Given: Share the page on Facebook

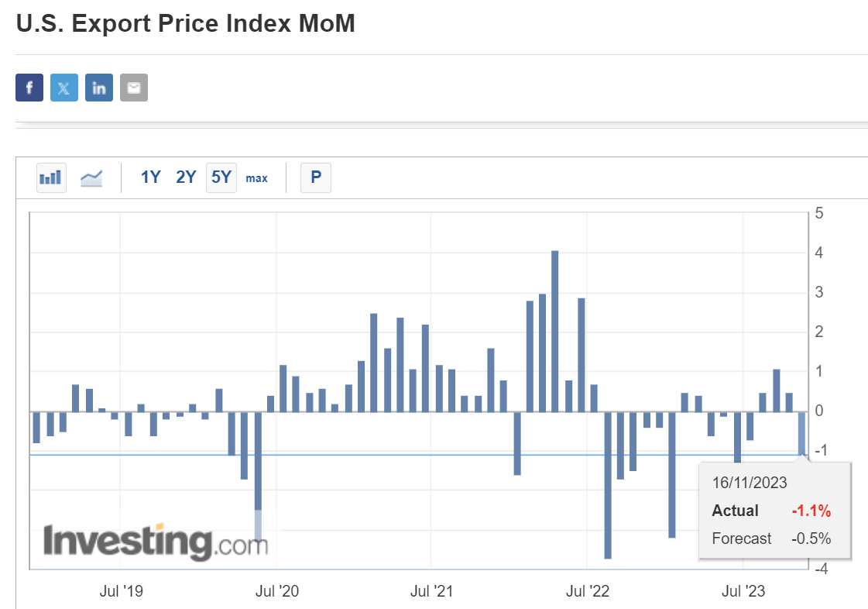Looking at the screenshot, I should coord(29,88).
